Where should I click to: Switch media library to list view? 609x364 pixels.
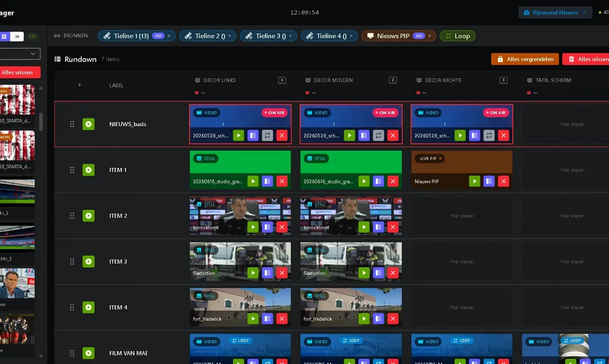17,36
